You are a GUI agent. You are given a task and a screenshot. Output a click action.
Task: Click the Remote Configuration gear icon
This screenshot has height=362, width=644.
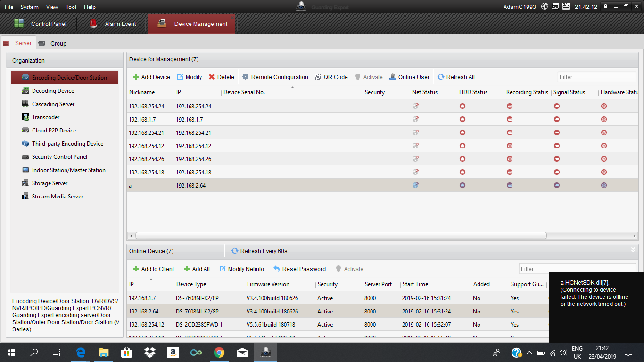[x=245, y=77]
